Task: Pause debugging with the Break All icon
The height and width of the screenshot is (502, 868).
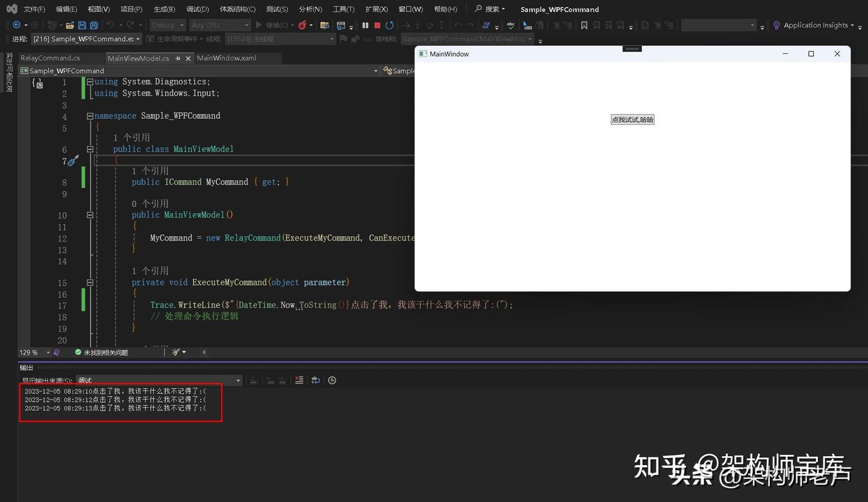Action: pyautogui.click(x=365, y=25)
